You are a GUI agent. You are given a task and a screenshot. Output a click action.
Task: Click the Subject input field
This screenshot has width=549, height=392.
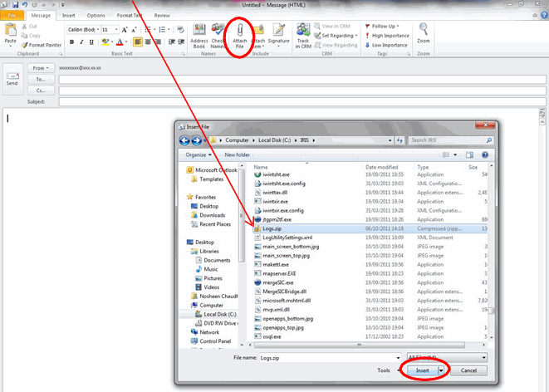[302, 102]
